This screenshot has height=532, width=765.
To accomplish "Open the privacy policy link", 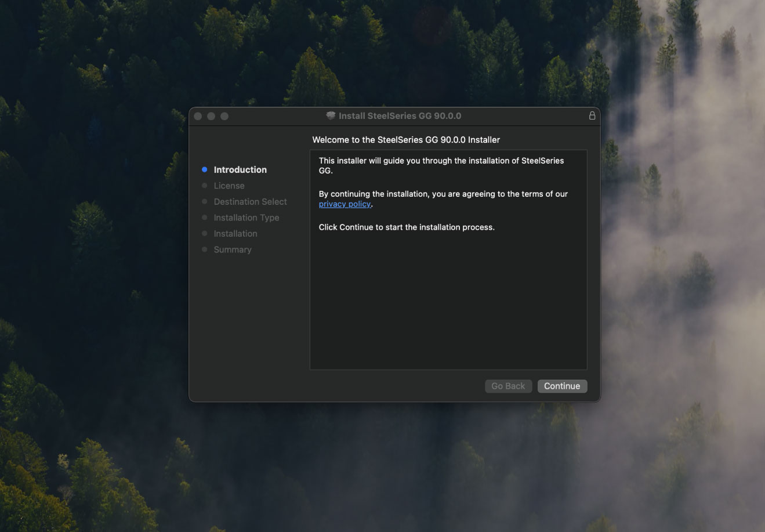I will pyautogui.click(x=345, y=204).
